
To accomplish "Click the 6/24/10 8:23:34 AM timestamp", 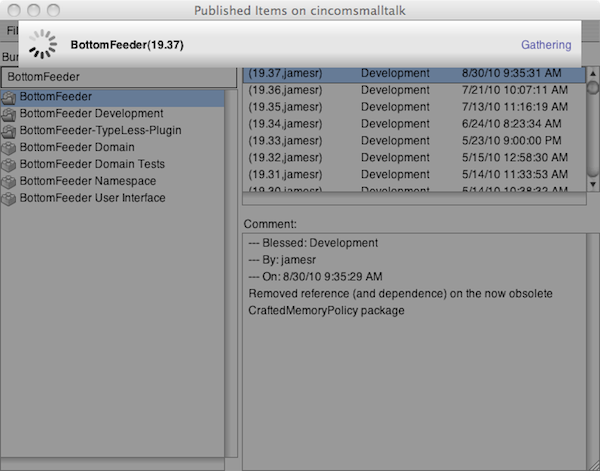I will click(512, 124).
